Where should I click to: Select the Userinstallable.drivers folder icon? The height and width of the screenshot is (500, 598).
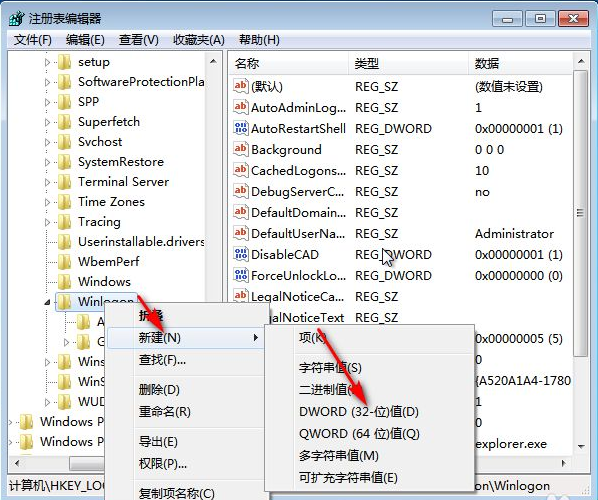64,241
